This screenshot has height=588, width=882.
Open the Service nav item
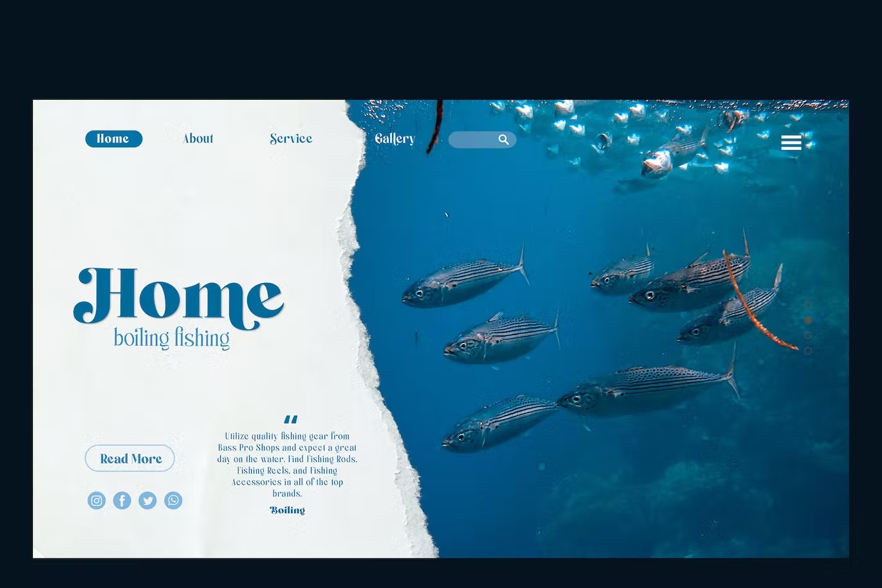(291, 139)
